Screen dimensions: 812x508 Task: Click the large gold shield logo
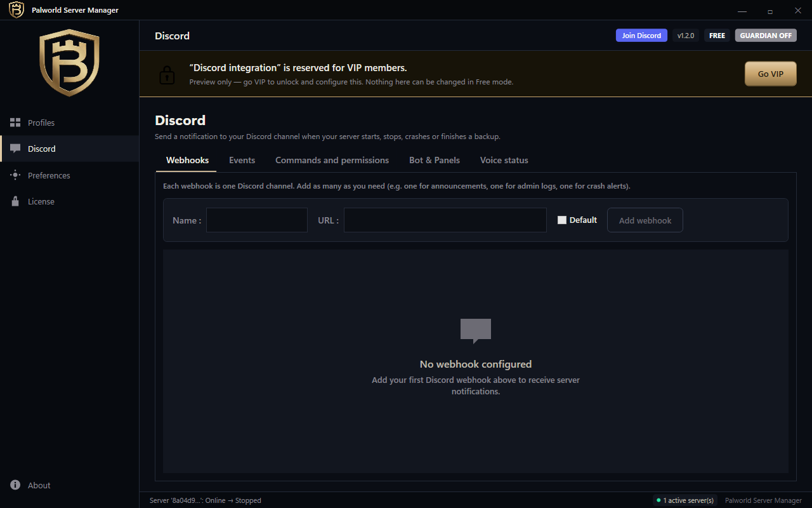pyautogui.click(x=70, y=63)
